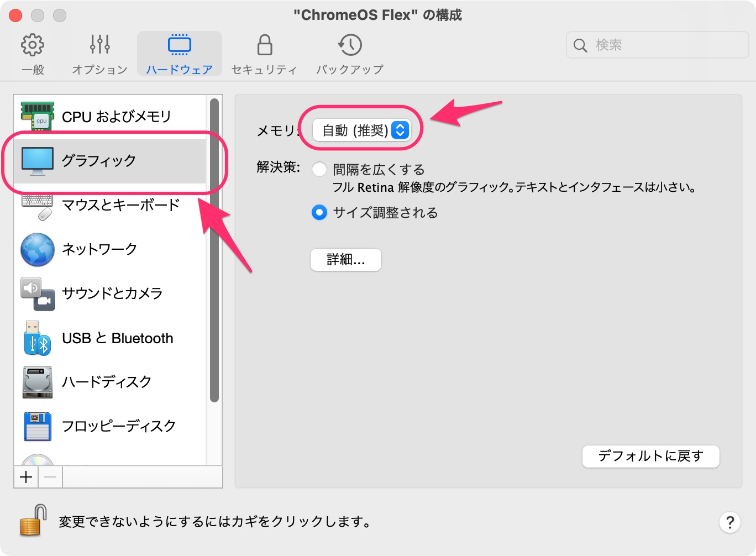This screenshot has width=756, height=556.
Task: Close the window with red button
Action: click(x=15, y=15)
